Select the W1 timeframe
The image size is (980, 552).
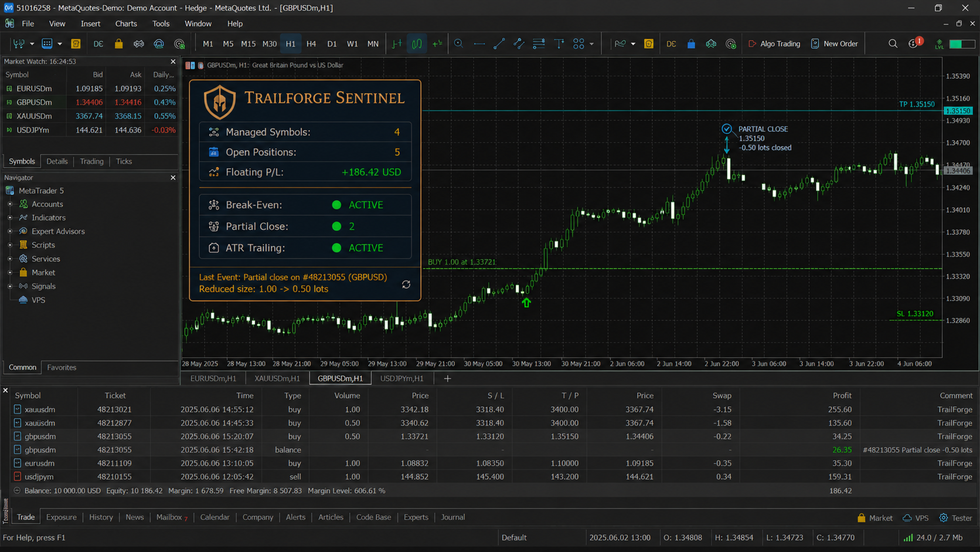coord(352,44)
